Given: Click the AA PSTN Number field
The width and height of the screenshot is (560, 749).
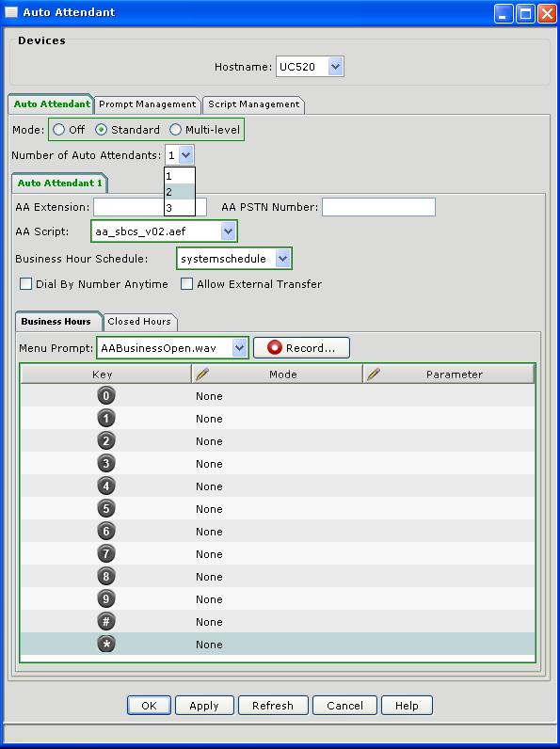Looking at the screenshot, I should pyautogui.click(x=378, y=207).
